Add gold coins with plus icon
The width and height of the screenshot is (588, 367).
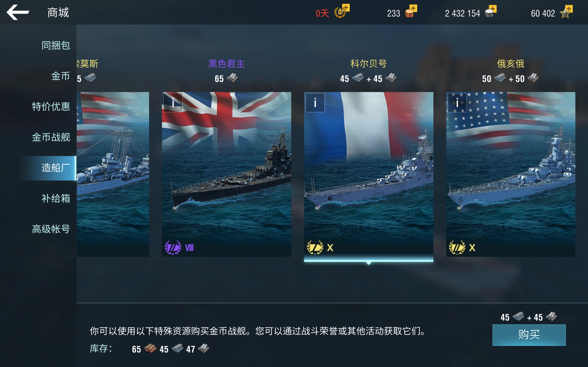click(x=411, y=11)
